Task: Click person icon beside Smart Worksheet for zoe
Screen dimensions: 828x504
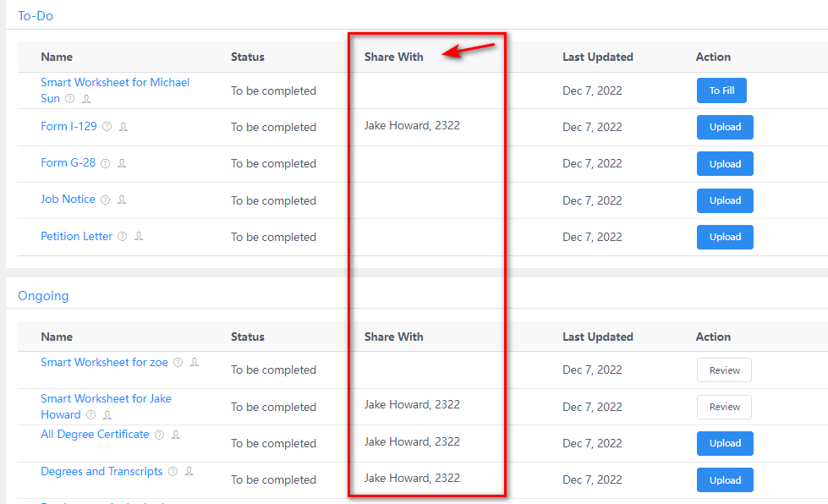Action: 195,362
